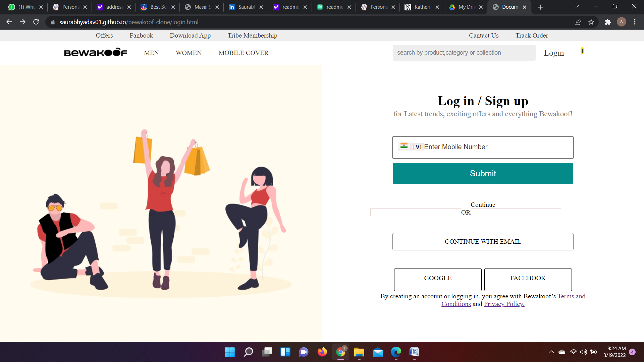
Task: Click the Bewakoof logo
Action: (96, 53)
